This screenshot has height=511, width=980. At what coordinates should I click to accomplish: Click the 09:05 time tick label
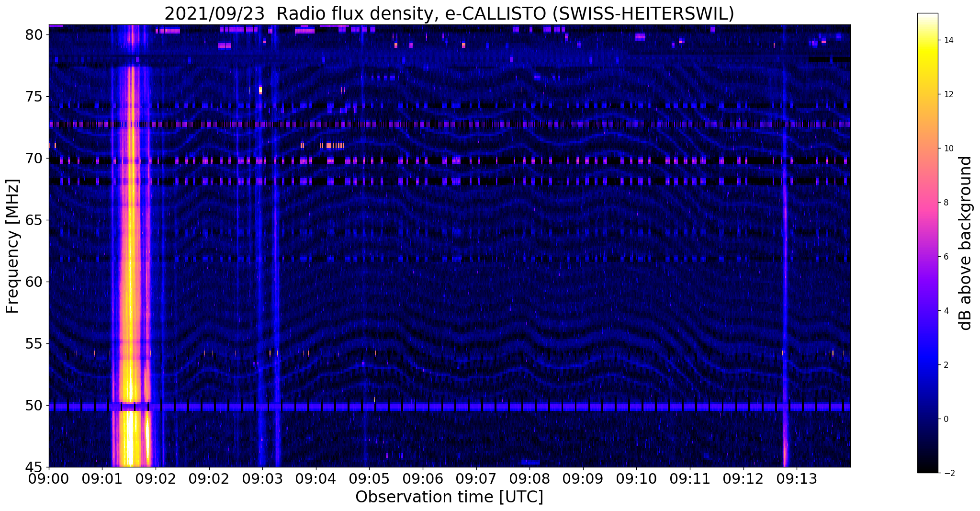[x=369, y=479]
